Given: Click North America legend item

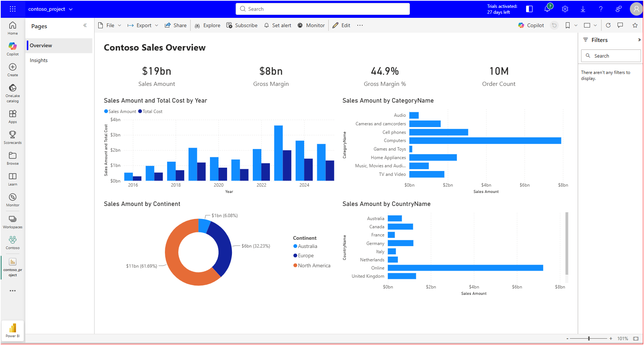Looking at the screenshot, I should [312, 265].
